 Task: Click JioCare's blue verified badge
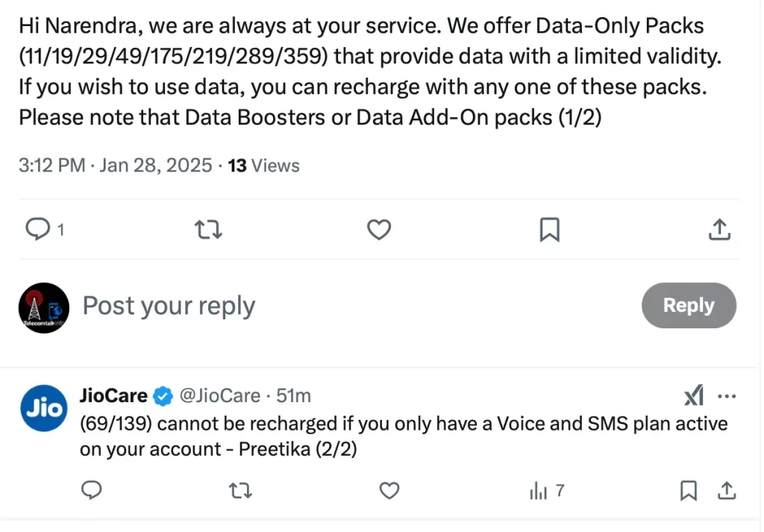[163, 395]
